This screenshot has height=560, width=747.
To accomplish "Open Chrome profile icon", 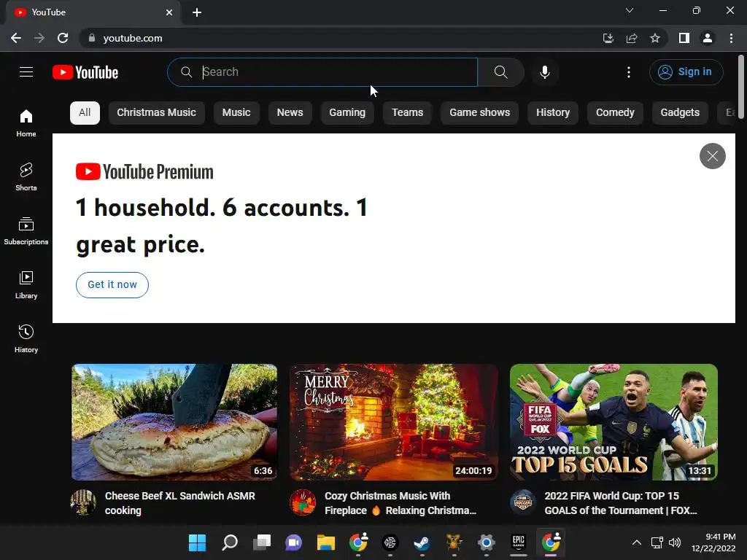I will click(708, 38).
